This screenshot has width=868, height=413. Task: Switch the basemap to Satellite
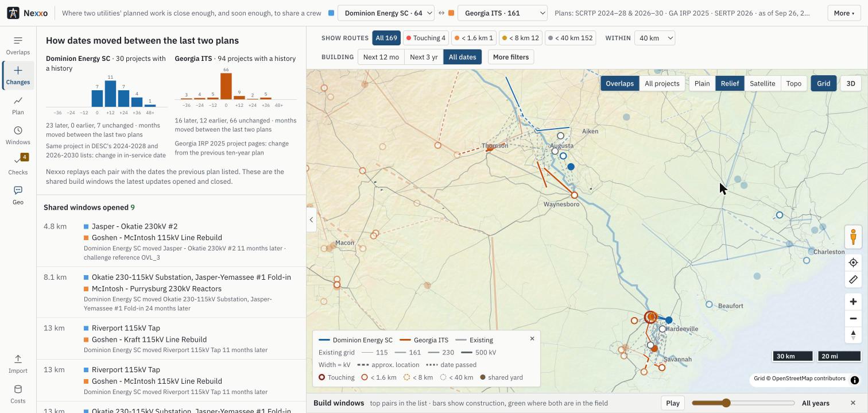click(x=762, y=83)
